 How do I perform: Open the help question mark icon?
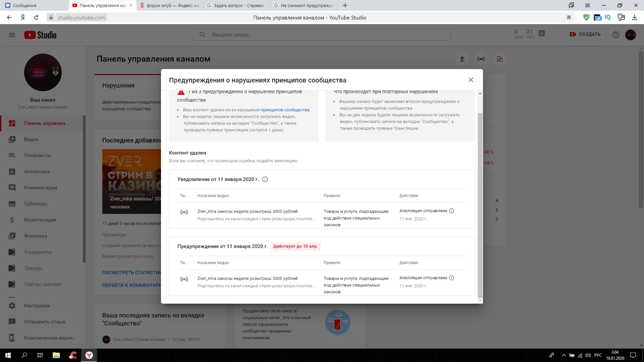[615, 35]
